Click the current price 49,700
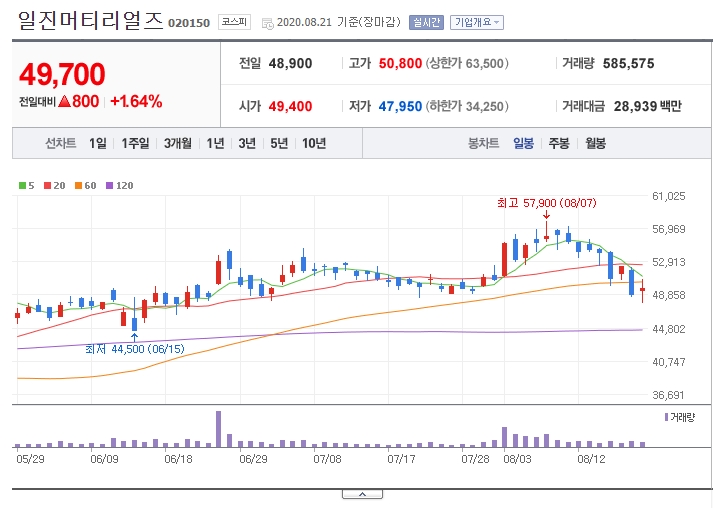This screenshot has width=713, height=508. (62, 75)
